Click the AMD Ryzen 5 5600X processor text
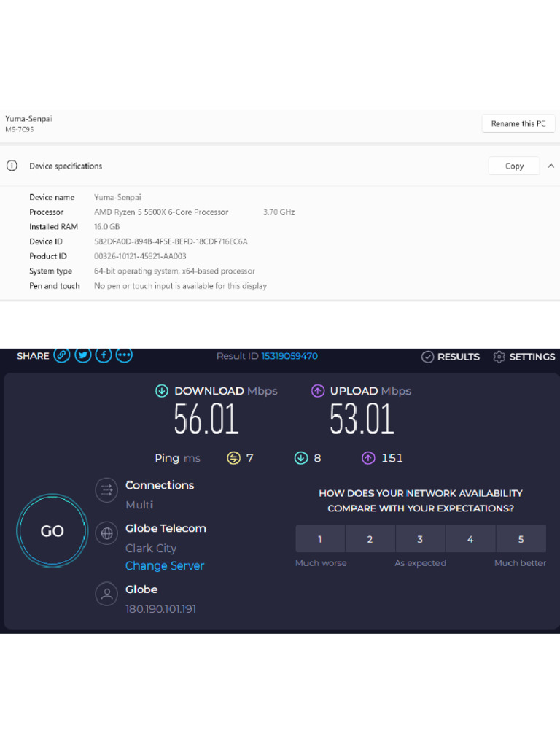The image size is (560, 747). coord(161,212)
